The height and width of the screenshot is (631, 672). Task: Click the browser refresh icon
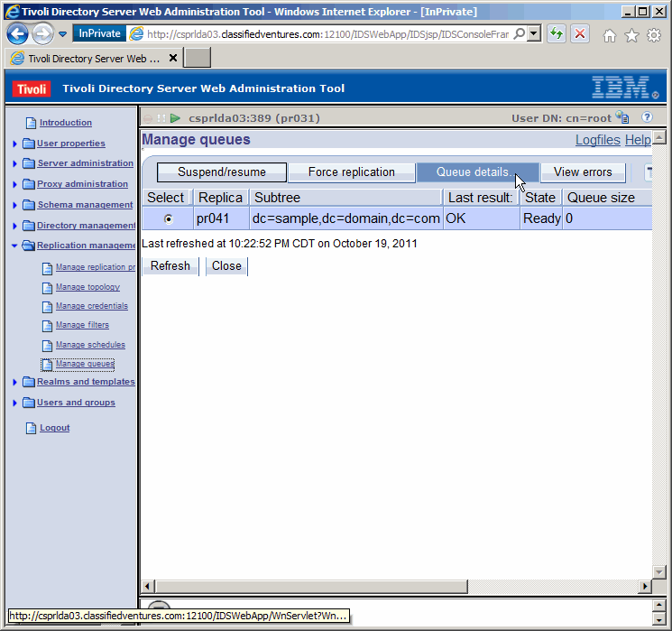557,34
